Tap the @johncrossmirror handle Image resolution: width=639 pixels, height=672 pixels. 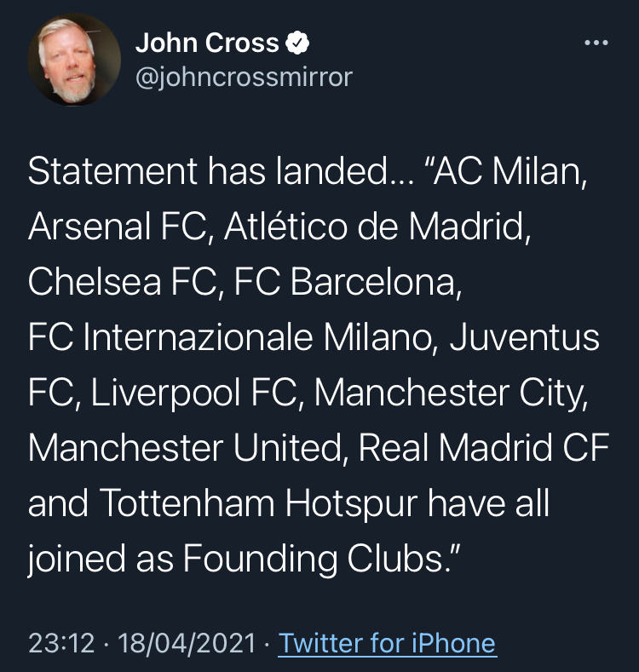click(244, 78)
